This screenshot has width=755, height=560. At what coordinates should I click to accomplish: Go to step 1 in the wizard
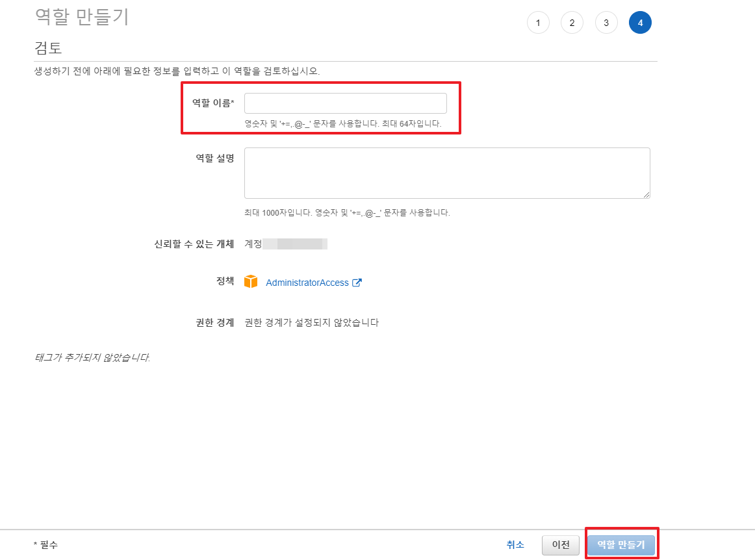538,23
